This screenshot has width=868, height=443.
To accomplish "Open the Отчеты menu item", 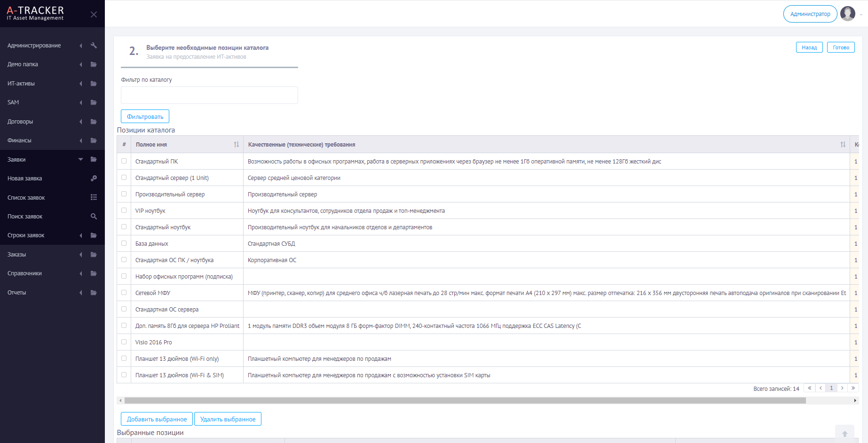I will click(52, 293).
